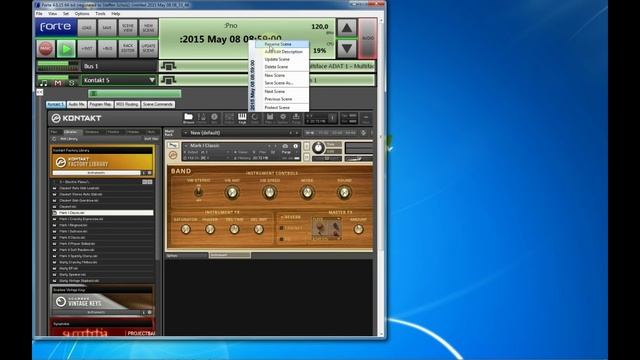
Task: Open the Help menu
Action: point(116,13)
